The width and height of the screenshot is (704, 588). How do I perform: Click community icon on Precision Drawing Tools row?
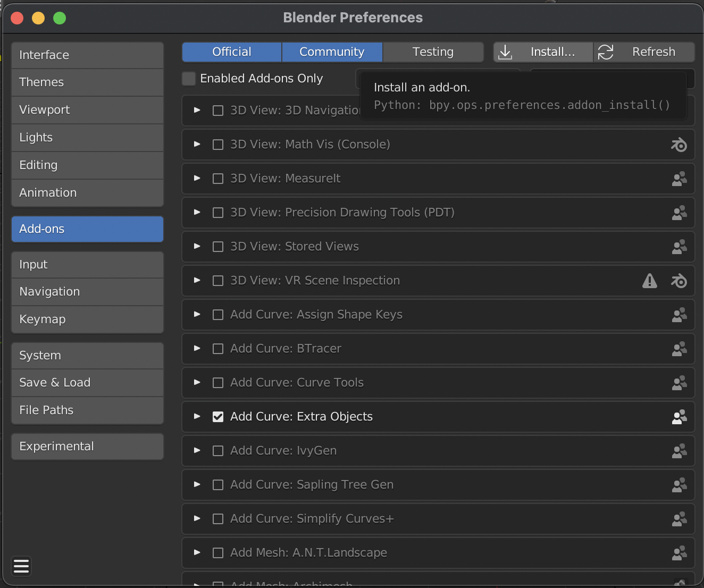tap(679, 213)
